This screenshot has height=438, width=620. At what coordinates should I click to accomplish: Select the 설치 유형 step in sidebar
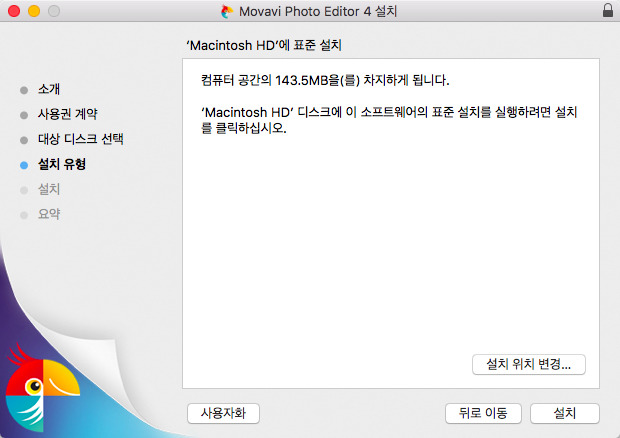tap(62, 164)
